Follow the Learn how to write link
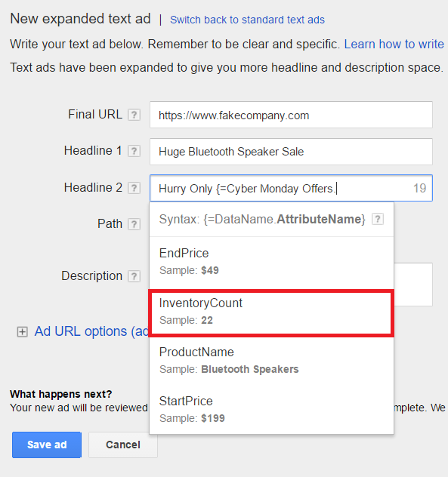 pos(394,45)
